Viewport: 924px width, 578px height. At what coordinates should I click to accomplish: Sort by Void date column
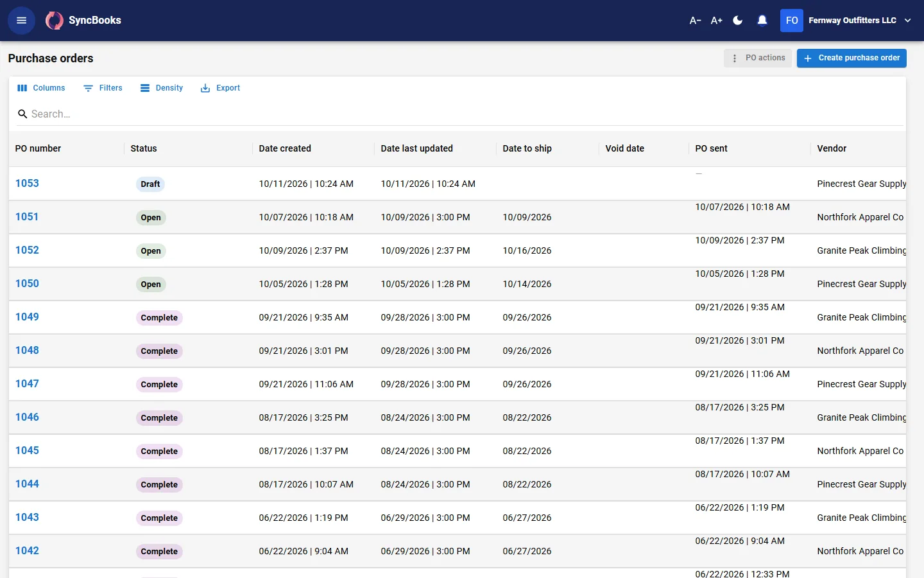click(625, 148)
